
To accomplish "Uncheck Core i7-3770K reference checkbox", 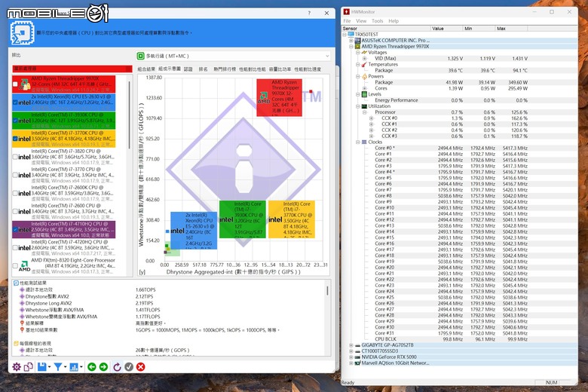I will pyautogui.click(x=15, y=139).
